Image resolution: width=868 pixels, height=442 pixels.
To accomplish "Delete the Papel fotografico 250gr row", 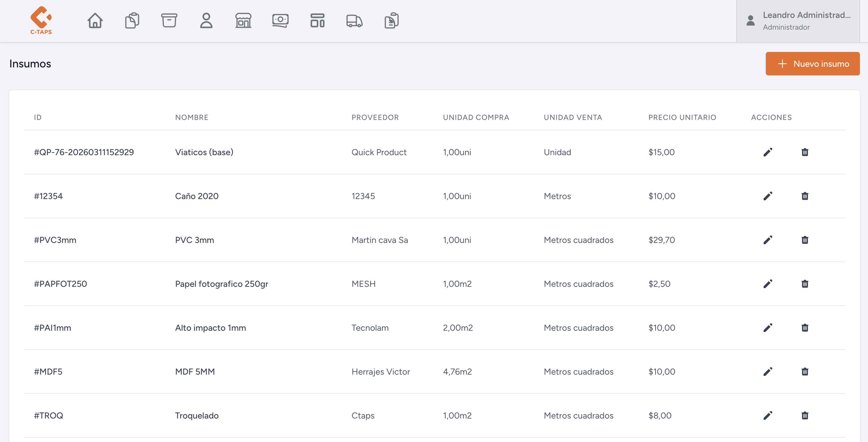I will [805, 284].
